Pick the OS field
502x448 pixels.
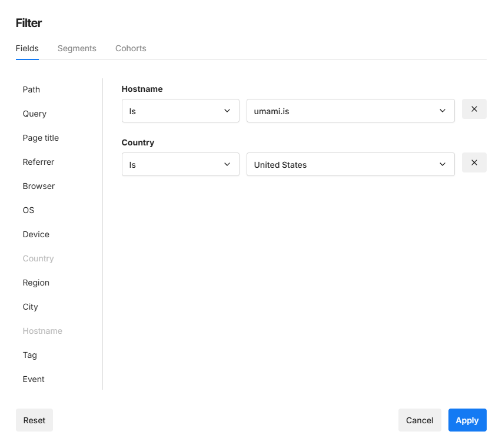[28, 210]
